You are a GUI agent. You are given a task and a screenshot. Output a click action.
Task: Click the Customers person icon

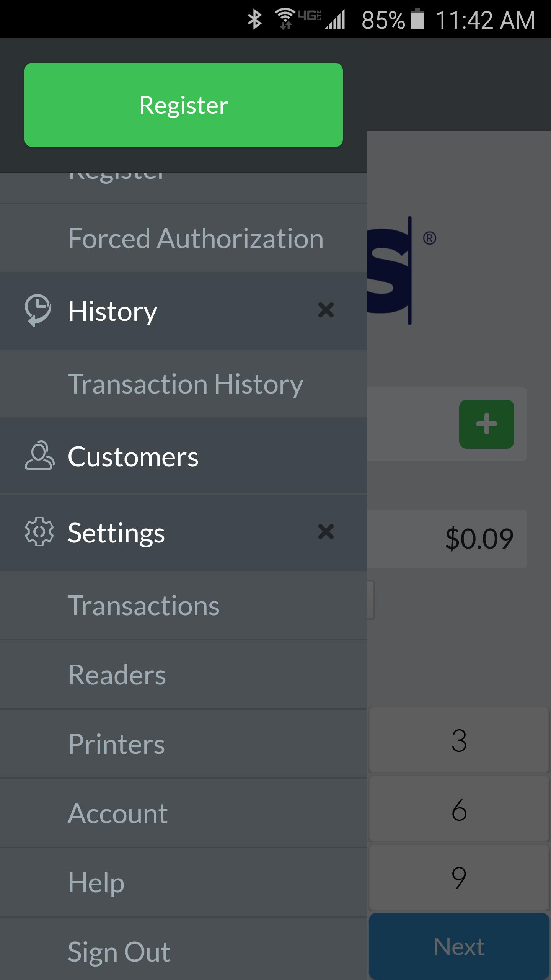point(39,456)
